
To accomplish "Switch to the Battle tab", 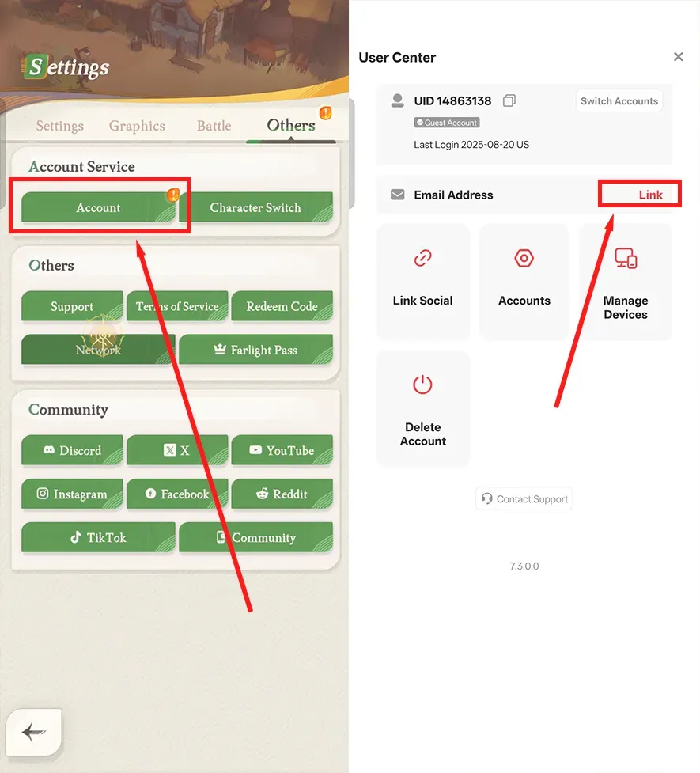I will click(214, 126).
